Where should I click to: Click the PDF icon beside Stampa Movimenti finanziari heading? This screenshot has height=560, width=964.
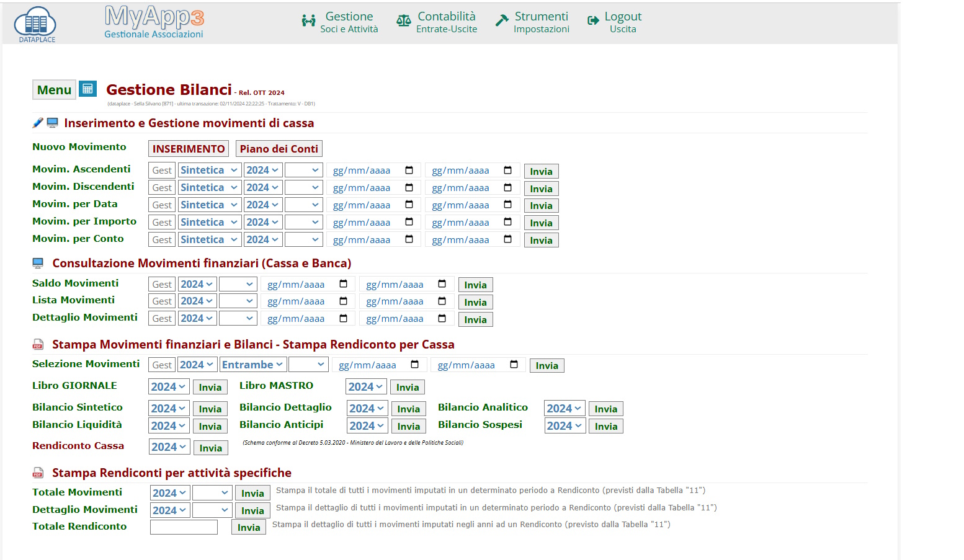click(38, 344)
